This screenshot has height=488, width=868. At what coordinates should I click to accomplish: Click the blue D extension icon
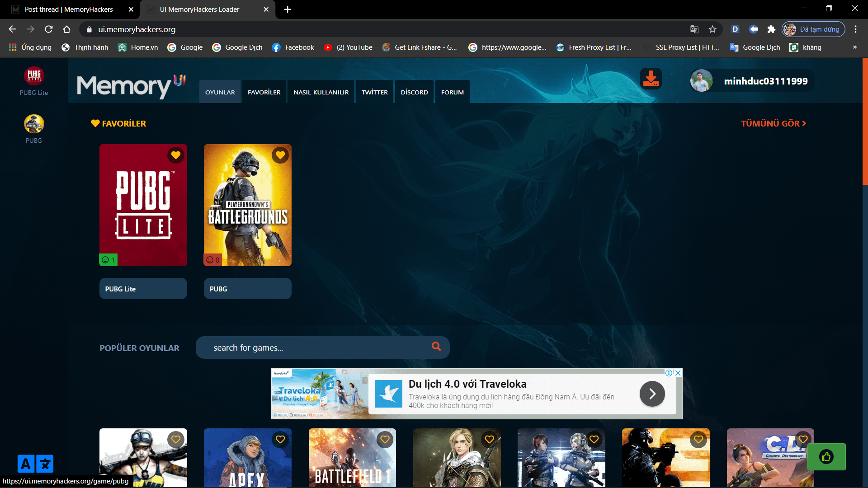pos(735,29)
